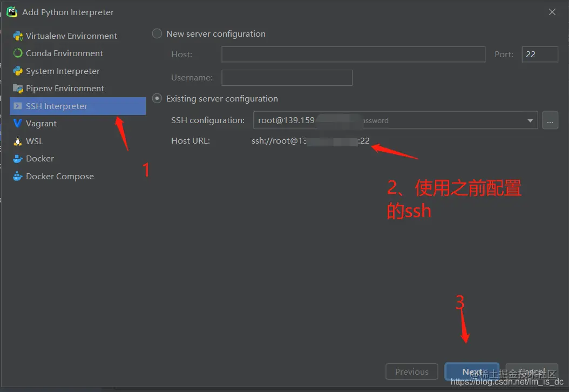
Task: Choose Vagrant interpreter type
Action: pyautogui.click(x=78, y=124)
